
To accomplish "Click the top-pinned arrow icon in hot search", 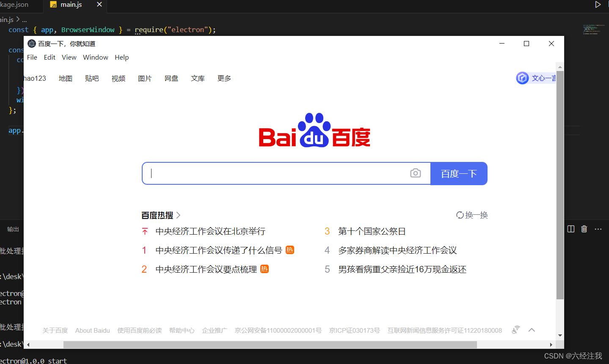I will pyautogui.click(x=145, y=231).
